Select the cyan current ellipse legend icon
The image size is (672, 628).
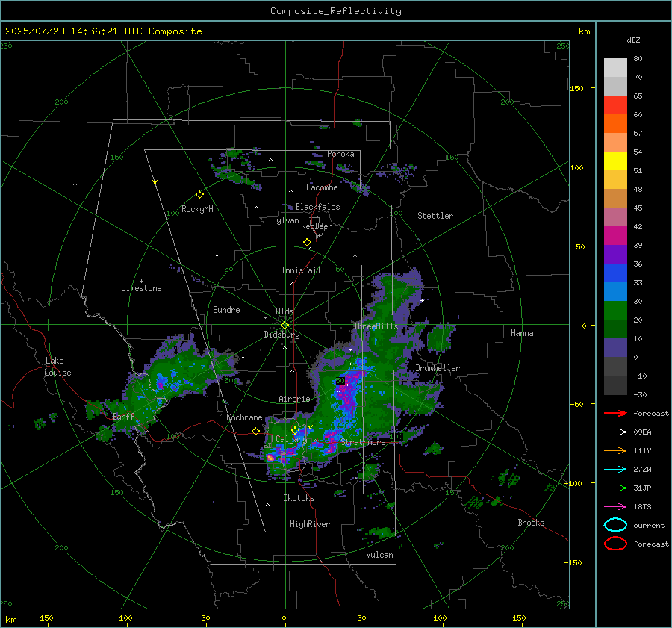(615, 525)
